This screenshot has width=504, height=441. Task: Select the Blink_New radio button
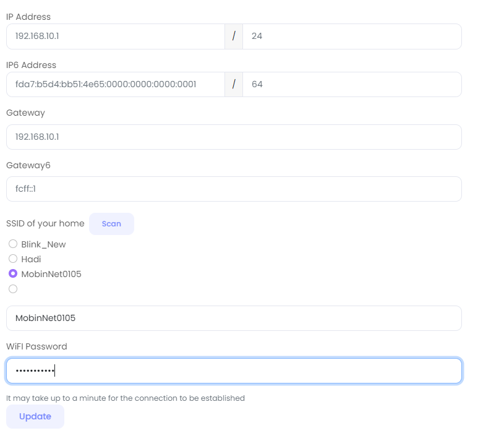(13, 244)
